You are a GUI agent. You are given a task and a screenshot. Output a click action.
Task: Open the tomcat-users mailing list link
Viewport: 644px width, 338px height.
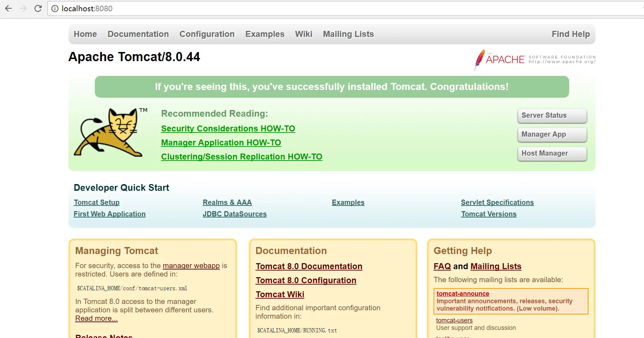tap(454, 320)
